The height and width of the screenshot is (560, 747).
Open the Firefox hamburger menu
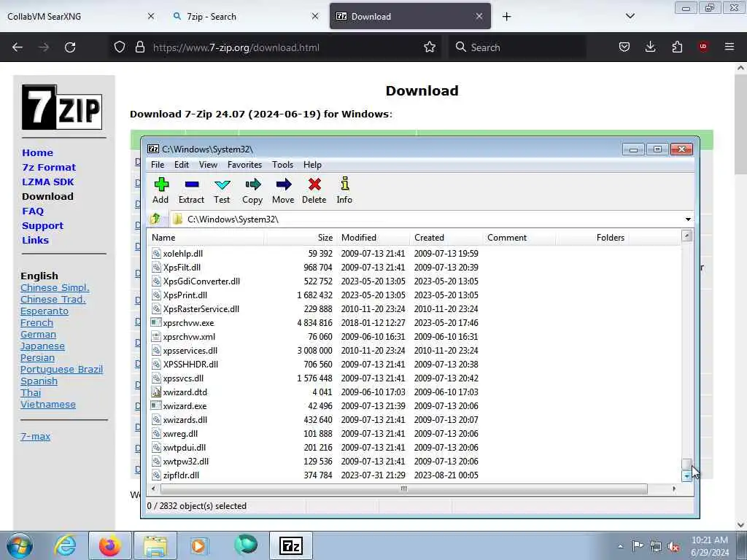coord(729,47)
